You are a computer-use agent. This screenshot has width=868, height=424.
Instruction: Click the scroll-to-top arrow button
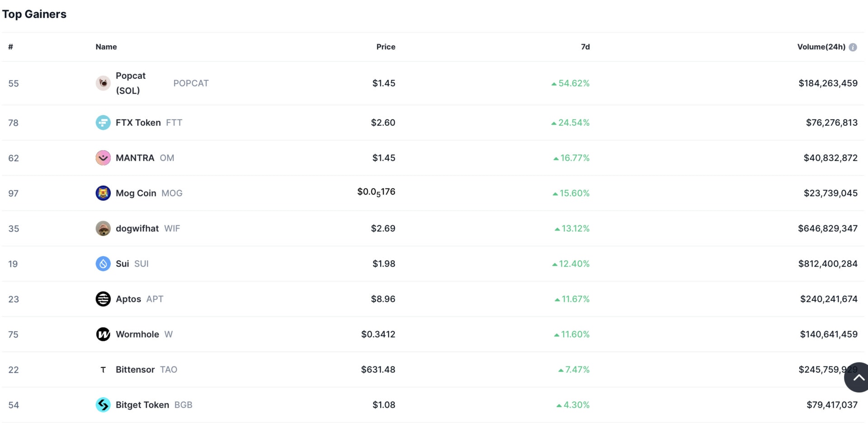point(857,377)
